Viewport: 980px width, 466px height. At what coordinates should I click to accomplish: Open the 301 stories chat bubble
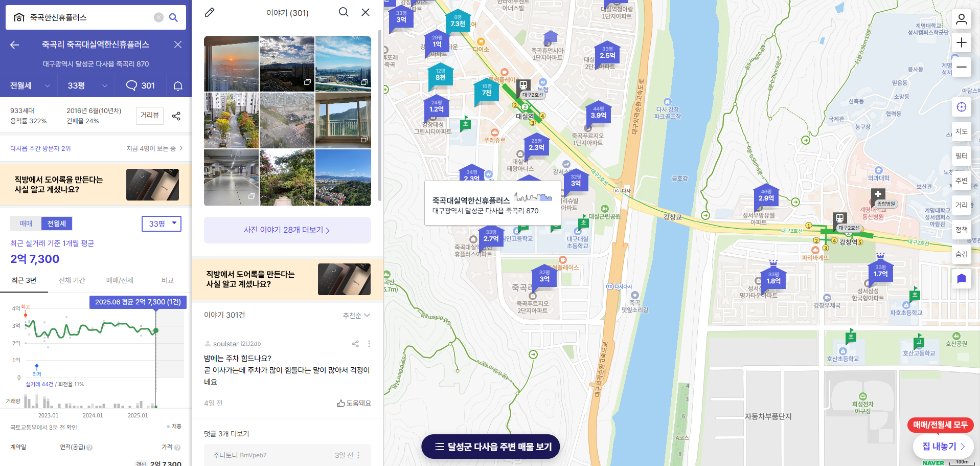point(141,85)
